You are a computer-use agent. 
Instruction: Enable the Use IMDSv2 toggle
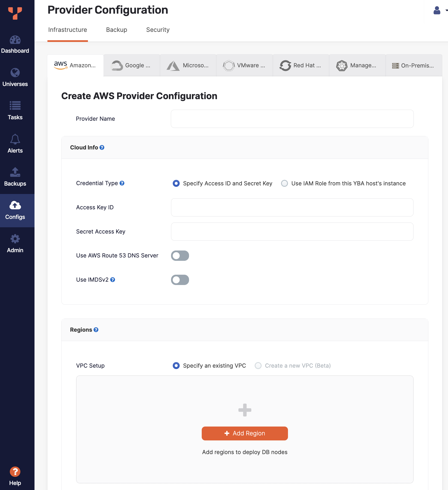click(x=180, y=280)
